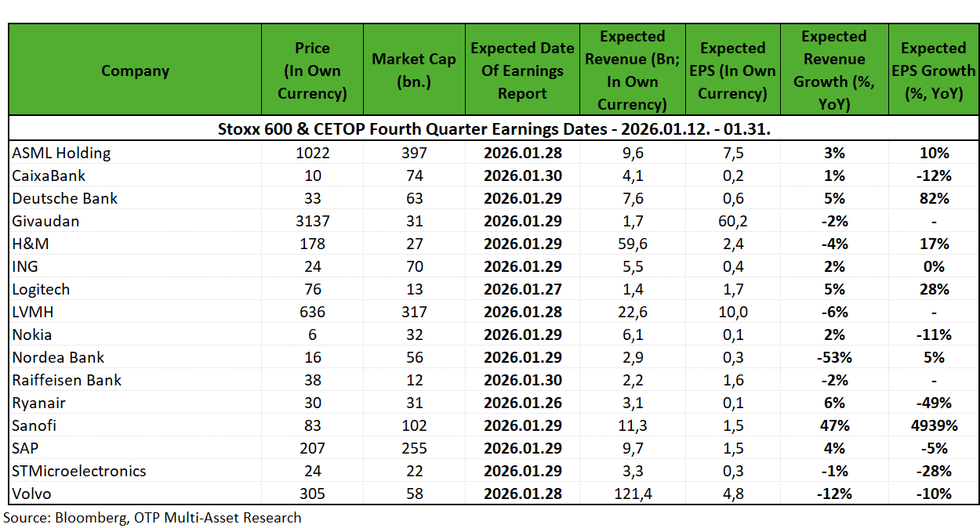Select Logitech earnings date 2026.01.27
Screen dimensions: 980x528
523,289
